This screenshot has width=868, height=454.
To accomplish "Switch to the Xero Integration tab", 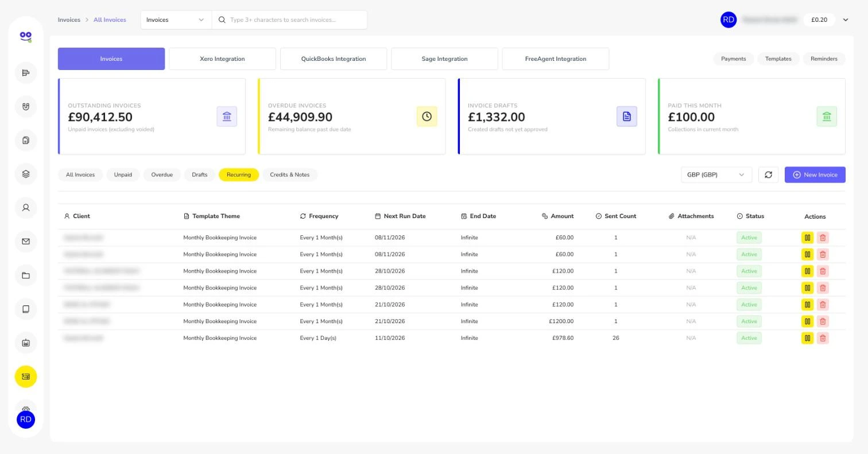I will (x=222, y=59).
